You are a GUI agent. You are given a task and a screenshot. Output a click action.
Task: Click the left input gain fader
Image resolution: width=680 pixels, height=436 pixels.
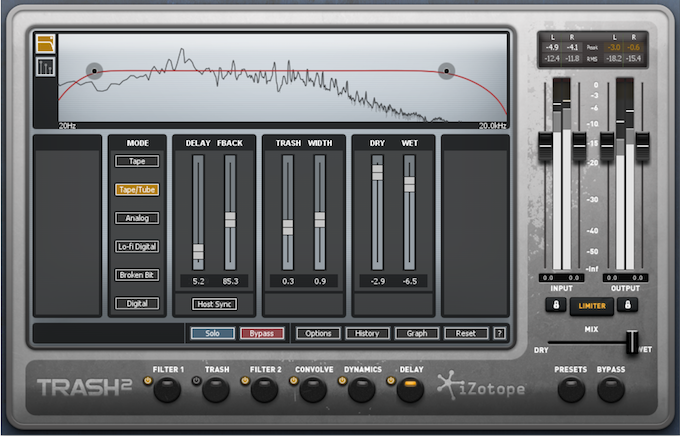point(545,146)
